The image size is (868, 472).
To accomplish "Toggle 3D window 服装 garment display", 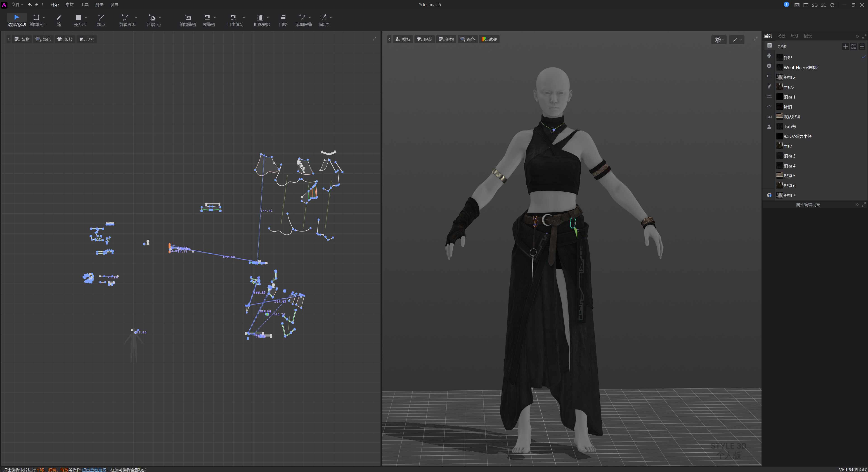I will tap(424, 39).
